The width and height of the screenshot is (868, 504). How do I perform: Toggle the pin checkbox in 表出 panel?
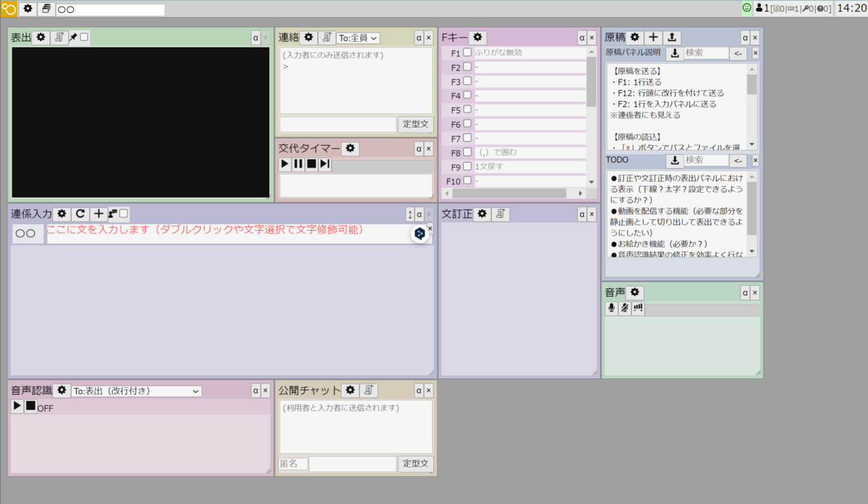point(84,37)
